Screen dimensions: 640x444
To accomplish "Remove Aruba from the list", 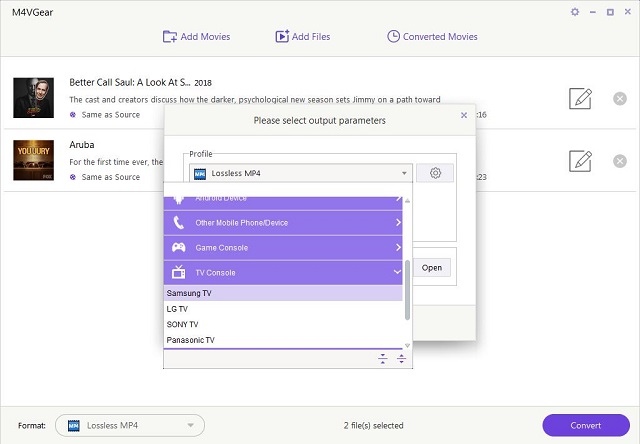I will (x=620, y=161).
